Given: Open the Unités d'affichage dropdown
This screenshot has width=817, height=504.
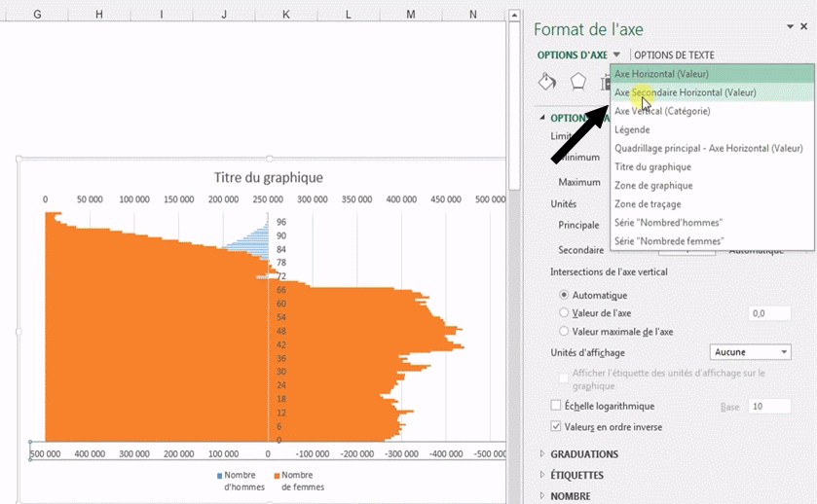Looking at the screenshot, I should coord(751,352).
